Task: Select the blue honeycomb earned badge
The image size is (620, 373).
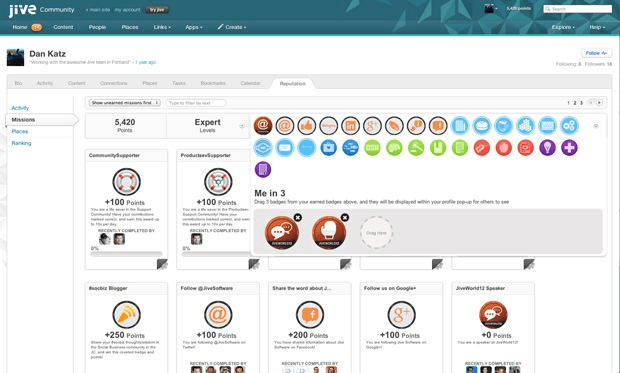Action: coord(525,126)
